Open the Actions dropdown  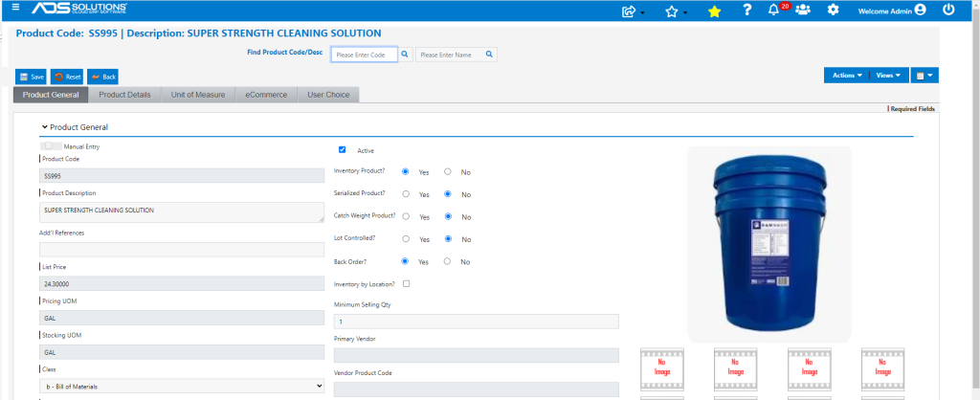[847, 75]
